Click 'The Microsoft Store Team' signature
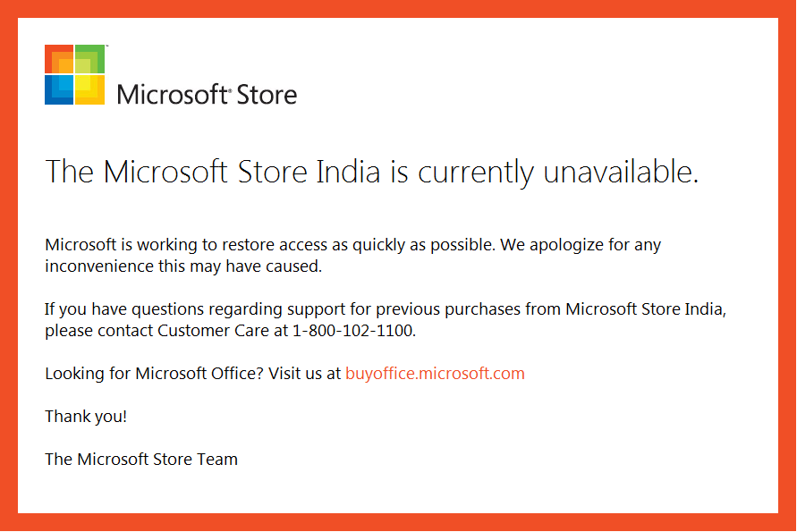The image size is (797, 532). [x=141, y=460]
